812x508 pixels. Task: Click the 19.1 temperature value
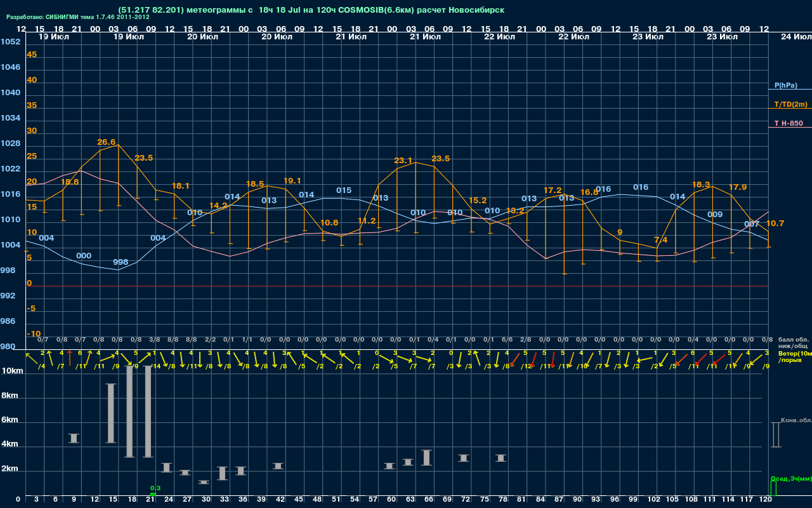[292, 181]
